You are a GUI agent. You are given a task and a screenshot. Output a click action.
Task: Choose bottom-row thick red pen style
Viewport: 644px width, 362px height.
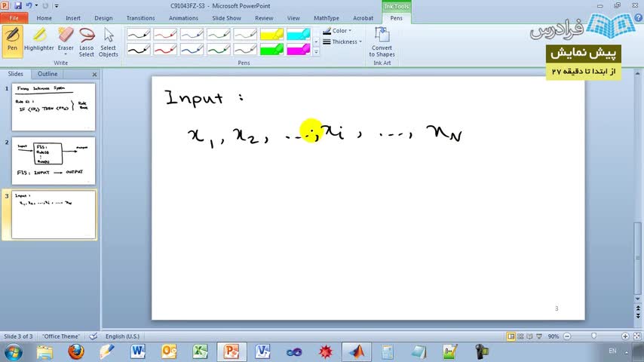pyautogui.click(x=165, y=49)
